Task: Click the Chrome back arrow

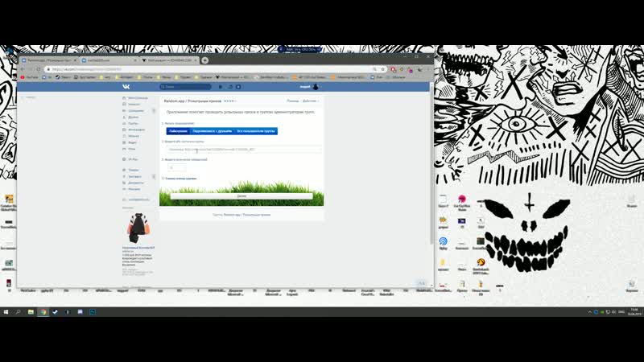Action: (x=23, y=69)
